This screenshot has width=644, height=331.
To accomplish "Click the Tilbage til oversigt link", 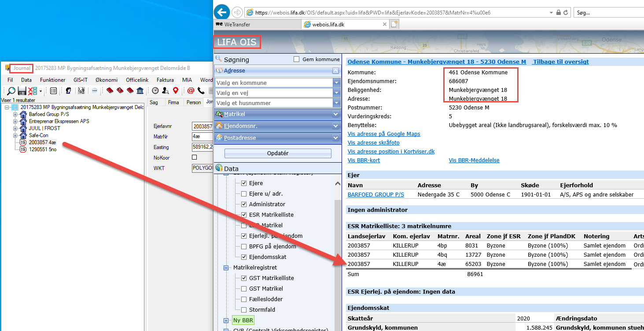I will (x=561, y=62).
